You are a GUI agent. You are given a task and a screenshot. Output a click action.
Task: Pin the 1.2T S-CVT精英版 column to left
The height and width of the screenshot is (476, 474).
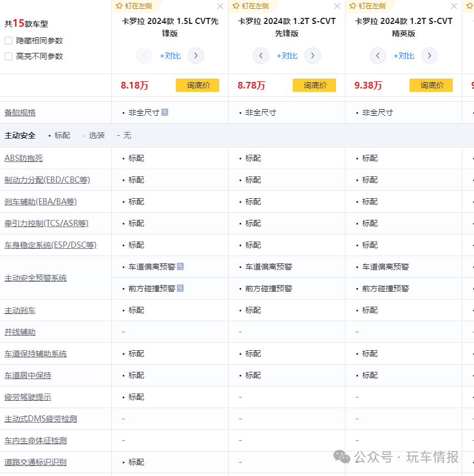(368, 6)
